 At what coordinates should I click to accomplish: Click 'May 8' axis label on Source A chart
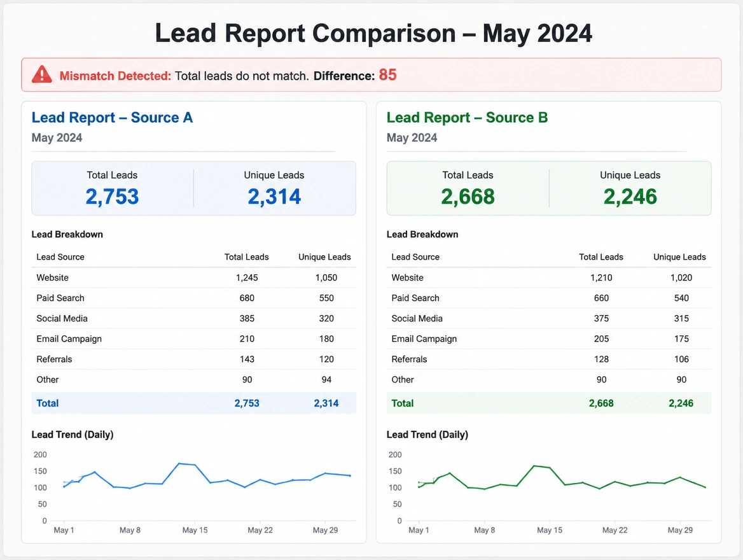(130, 530)
